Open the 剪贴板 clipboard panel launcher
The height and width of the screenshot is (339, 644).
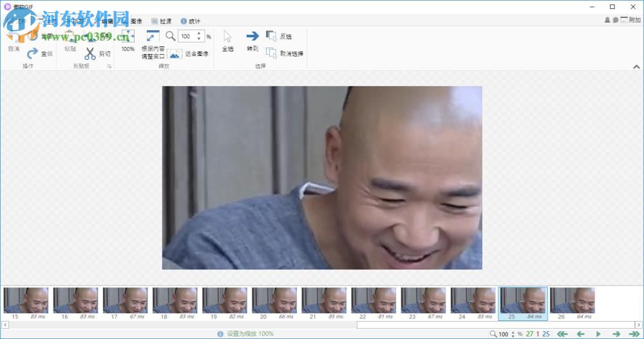click(x=109, y=66)
